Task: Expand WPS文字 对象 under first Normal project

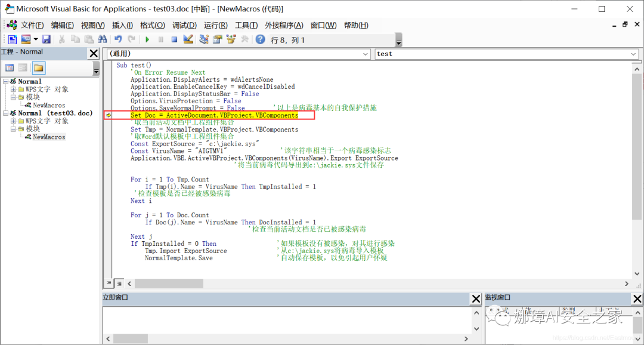Action: pyautogui.click(x=13, y=89)
